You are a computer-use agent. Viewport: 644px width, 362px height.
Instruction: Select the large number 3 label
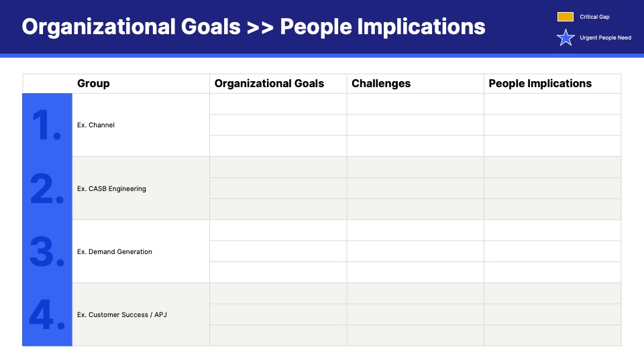[46, 251]
